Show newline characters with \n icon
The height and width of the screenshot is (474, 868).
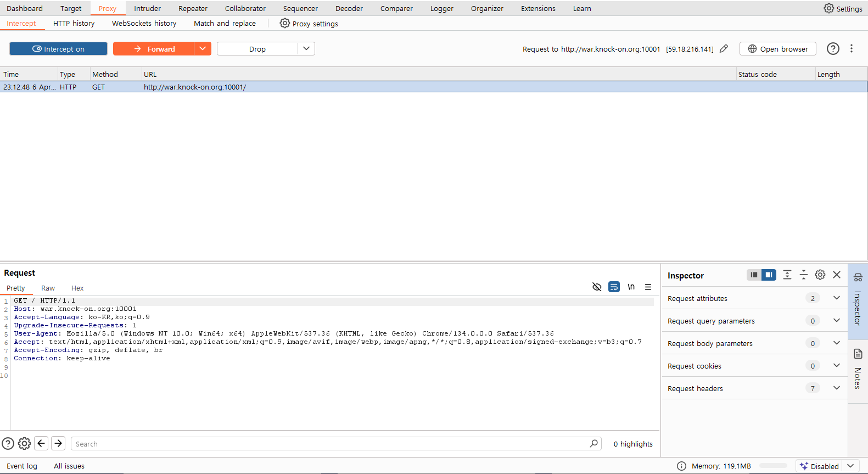coord(631,287)
